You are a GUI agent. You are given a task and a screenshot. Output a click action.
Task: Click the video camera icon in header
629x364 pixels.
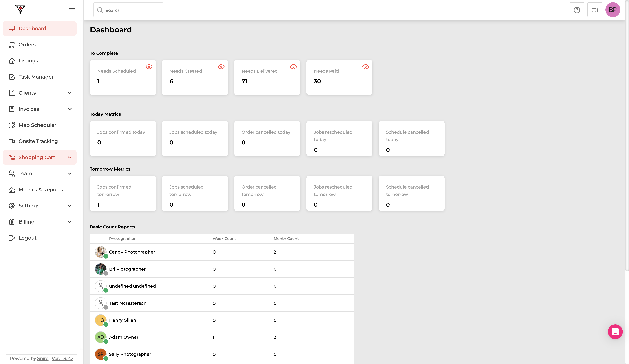tap(595, 10)
